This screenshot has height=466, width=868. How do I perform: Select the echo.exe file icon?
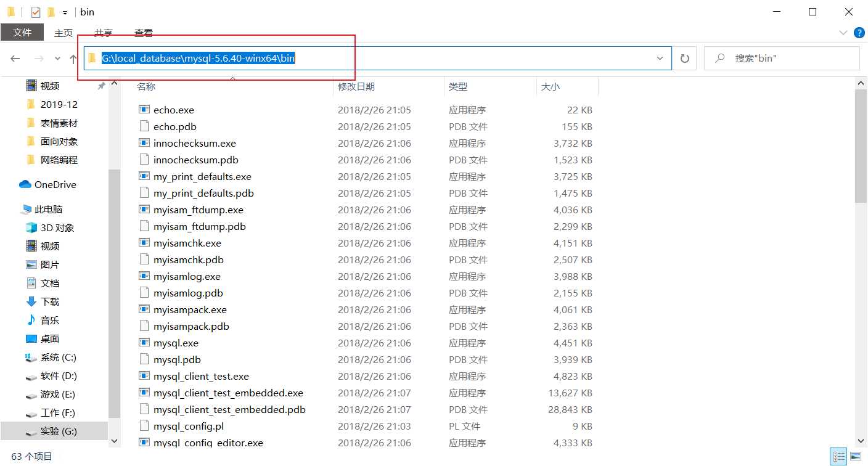tap(144, 110)
